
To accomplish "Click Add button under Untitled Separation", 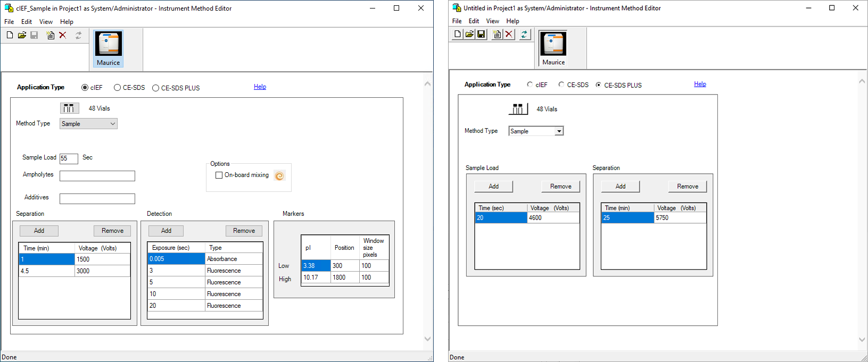I will pos(621,187).
